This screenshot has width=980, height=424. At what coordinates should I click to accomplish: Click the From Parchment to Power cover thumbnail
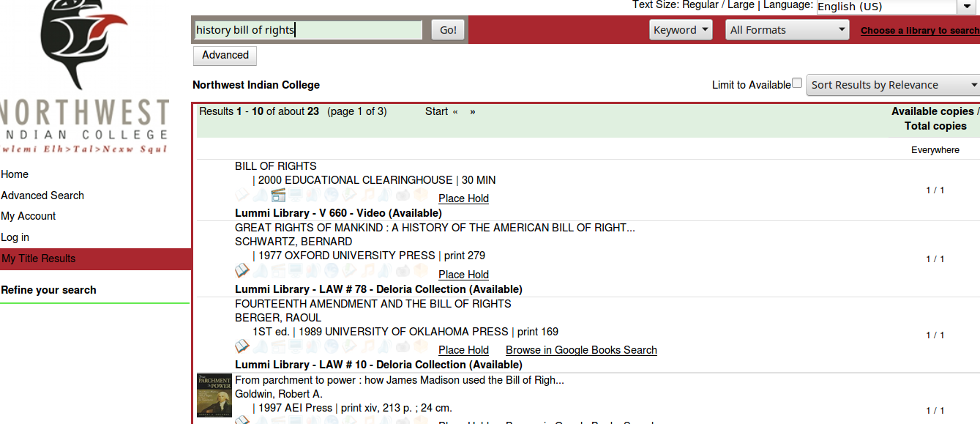pyautogui.click(x=214, y=395)
